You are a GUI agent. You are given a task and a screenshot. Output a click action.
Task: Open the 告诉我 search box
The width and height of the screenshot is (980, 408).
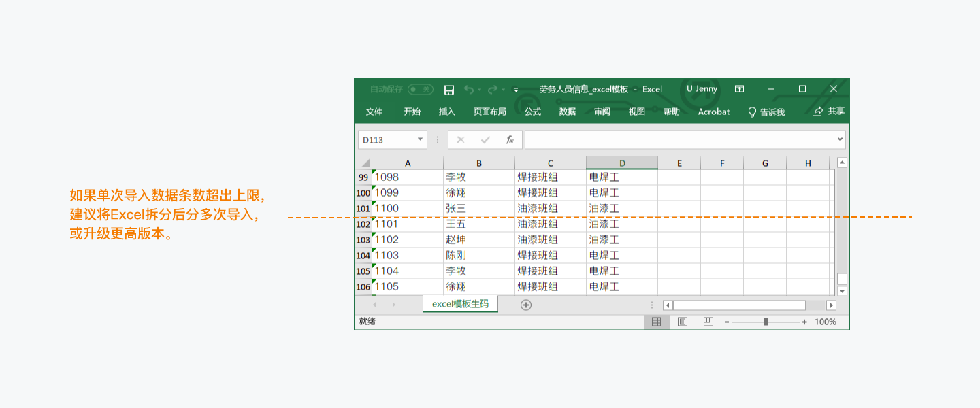pyautogui.click(x=766, y=112)
